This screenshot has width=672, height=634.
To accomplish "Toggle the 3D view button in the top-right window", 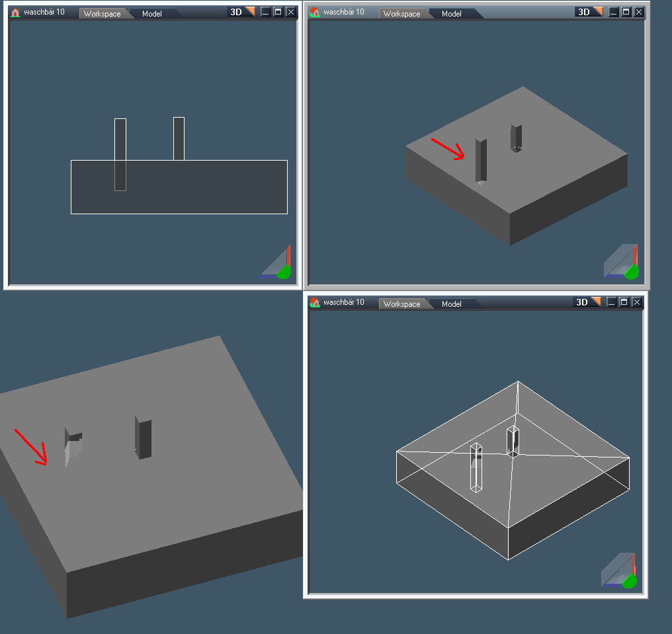I will [x=583, y=12].
